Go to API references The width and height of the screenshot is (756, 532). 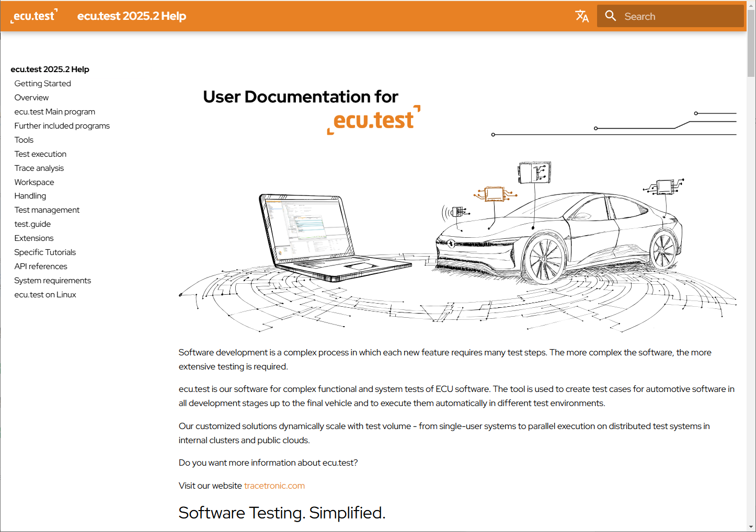[41, 266]
